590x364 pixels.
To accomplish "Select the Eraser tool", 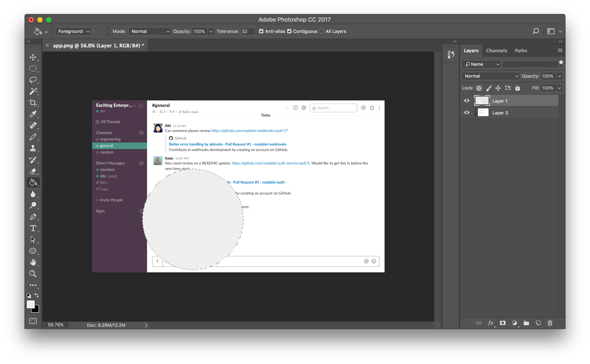I will [33, 171].
